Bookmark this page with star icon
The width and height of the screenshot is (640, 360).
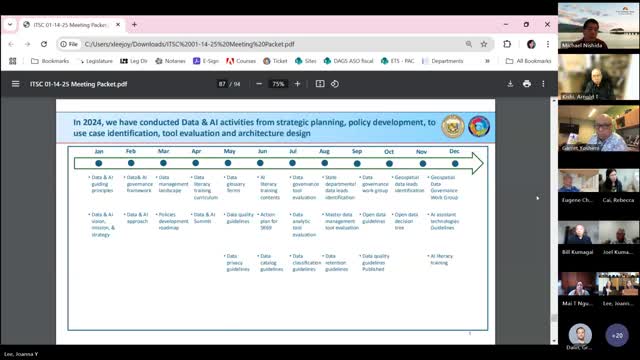coord(484,44)
